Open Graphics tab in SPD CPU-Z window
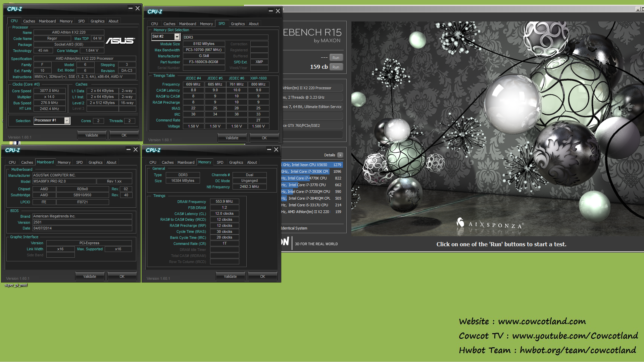Image resolution: width=644 pixels, height=362 pixels. pyautogui.click(x=238, y=24)
